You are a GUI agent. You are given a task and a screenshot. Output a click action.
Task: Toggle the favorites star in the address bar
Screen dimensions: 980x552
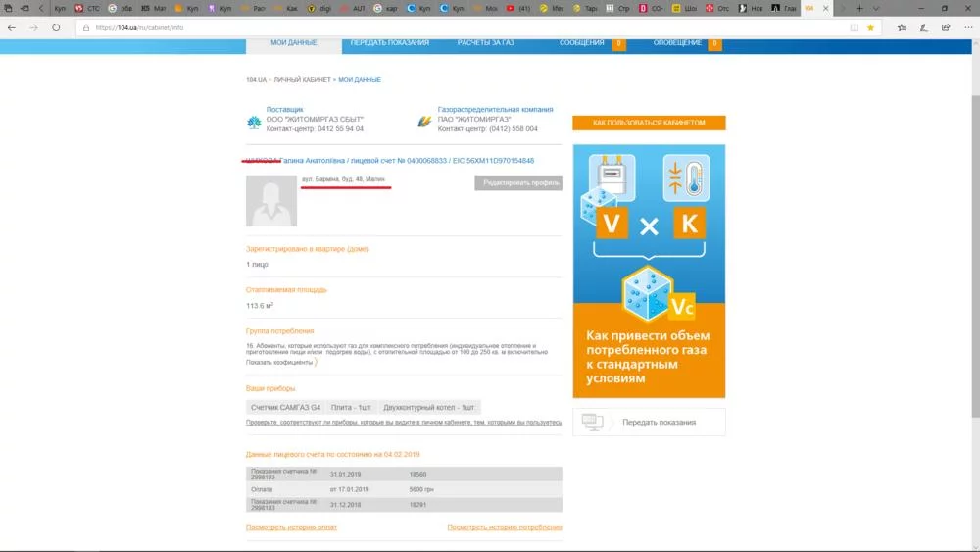870,27
